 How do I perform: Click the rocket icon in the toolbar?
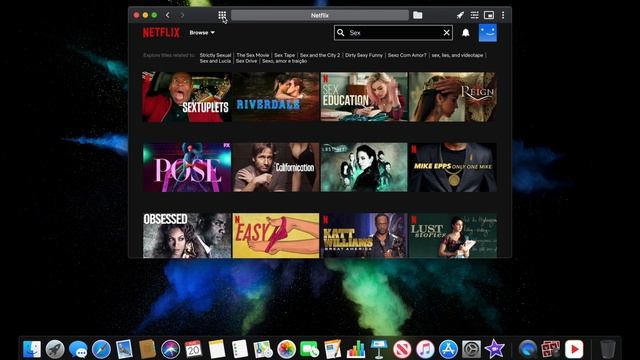tap(460, 15)
